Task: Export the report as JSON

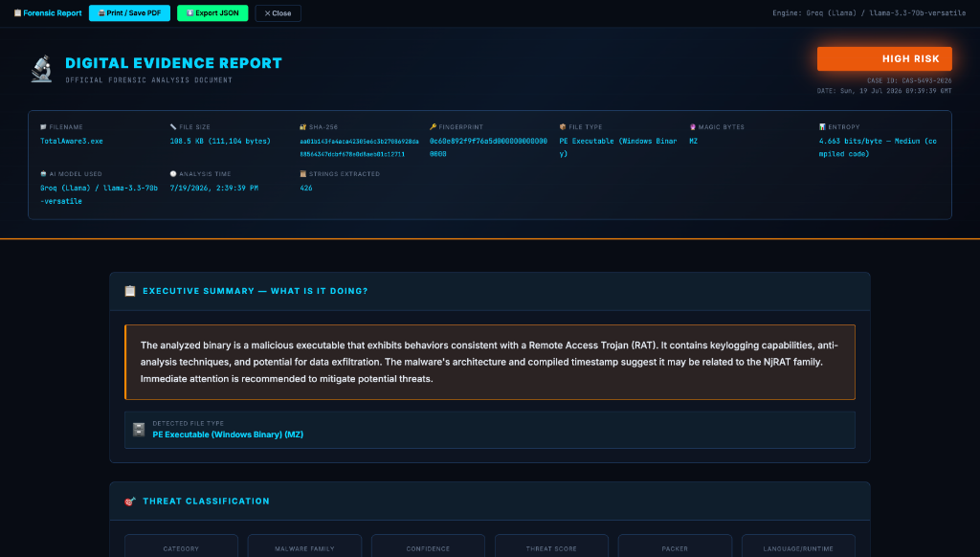Action: [x=212, y=13]
